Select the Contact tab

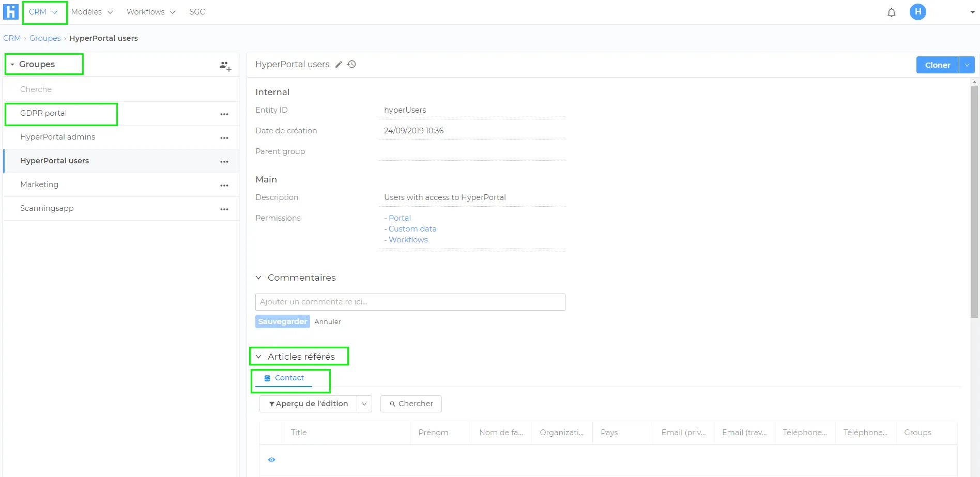tap(284, 378)
